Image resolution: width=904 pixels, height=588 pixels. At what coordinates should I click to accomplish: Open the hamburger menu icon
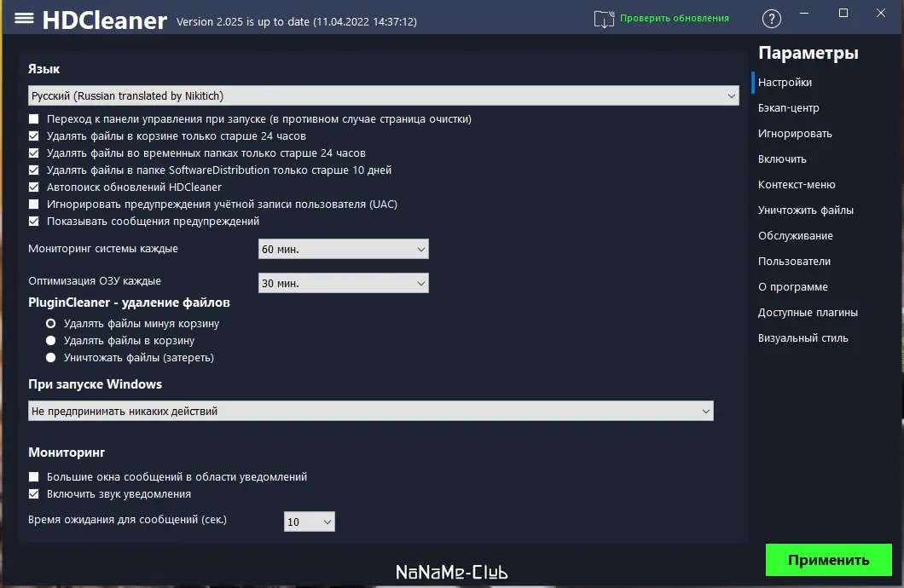[24, 19]
